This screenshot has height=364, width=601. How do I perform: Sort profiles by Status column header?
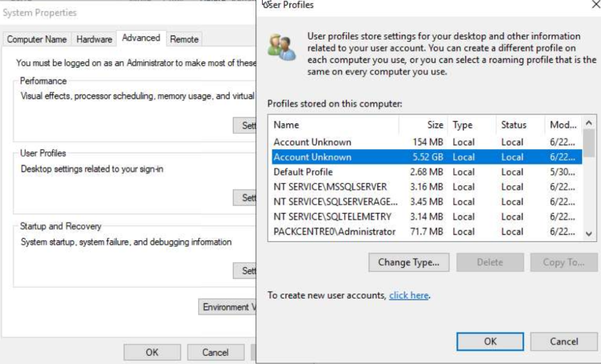[521, 125]
